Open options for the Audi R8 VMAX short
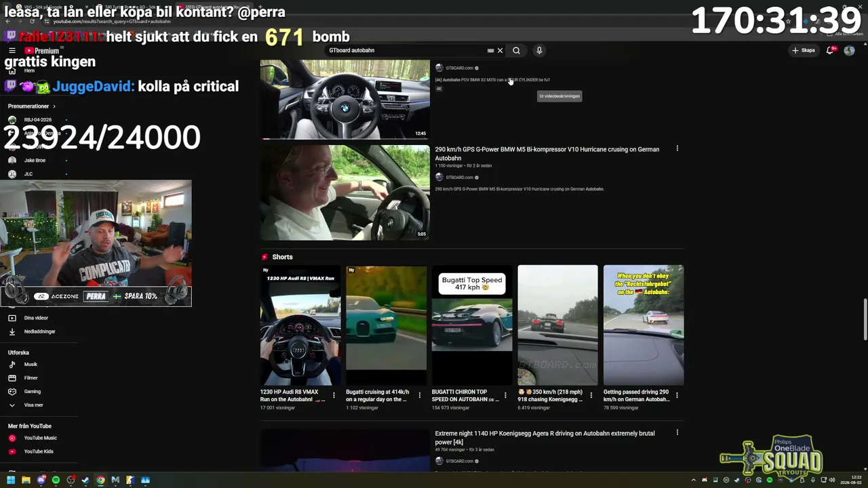Viewport: 868px width, 488px height. pos(334,395)
